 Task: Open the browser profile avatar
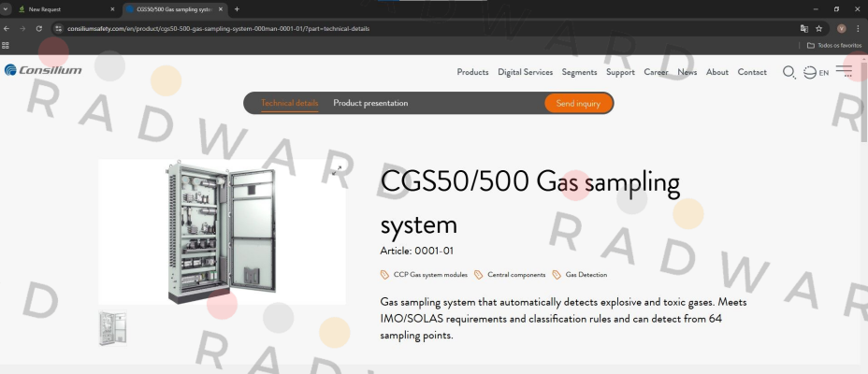click(x=842, y=28)
